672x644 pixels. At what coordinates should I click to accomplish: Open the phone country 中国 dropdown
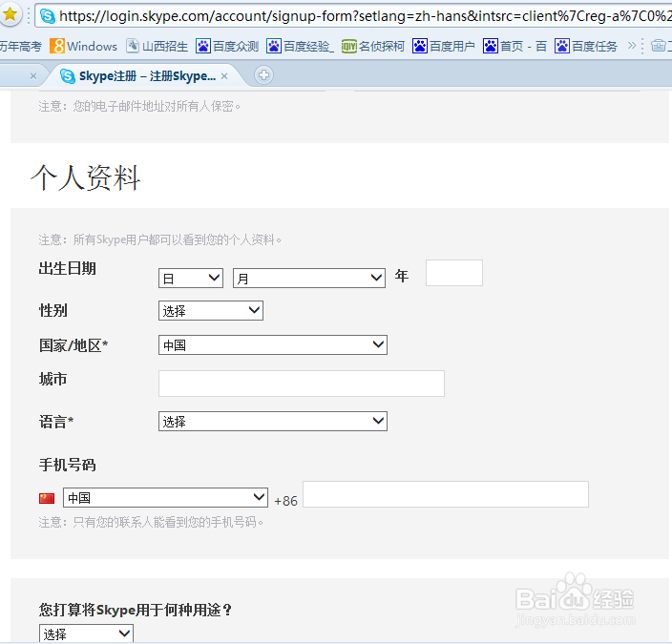(165, 497)
